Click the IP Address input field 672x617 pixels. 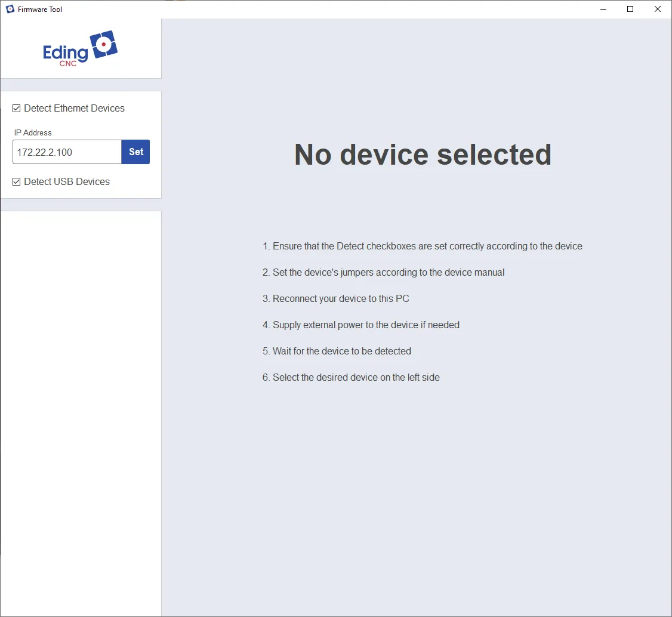[67, 152]
